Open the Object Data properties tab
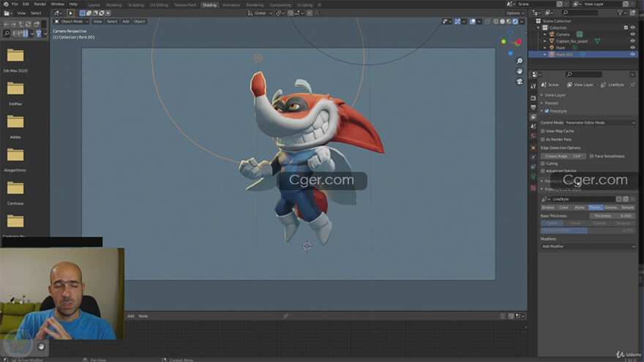 [533, 176]
